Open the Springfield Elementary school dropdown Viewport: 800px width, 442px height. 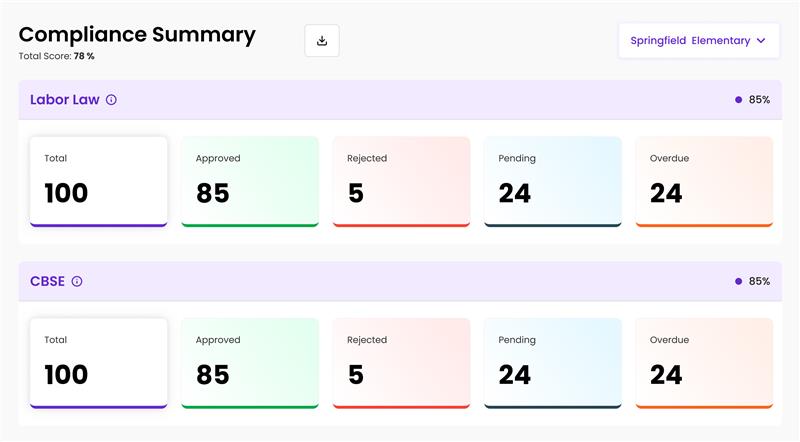697,41
